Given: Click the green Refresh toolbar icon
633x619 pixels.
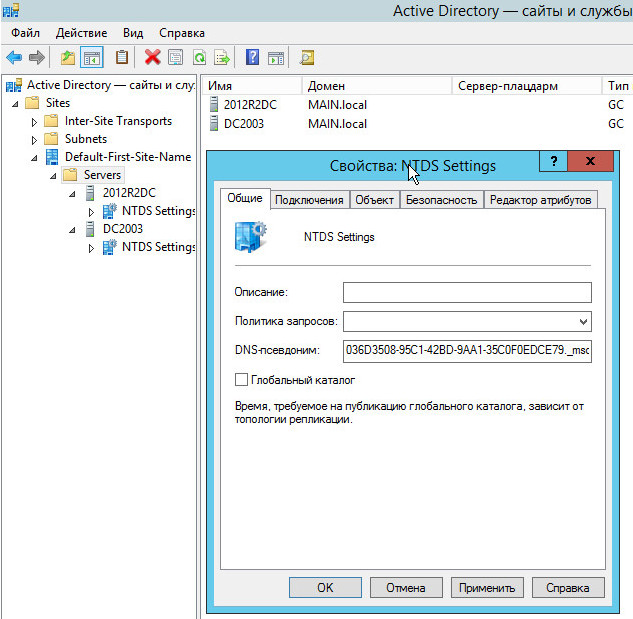Looking at the screenshot, I should (x=199, y=57).
